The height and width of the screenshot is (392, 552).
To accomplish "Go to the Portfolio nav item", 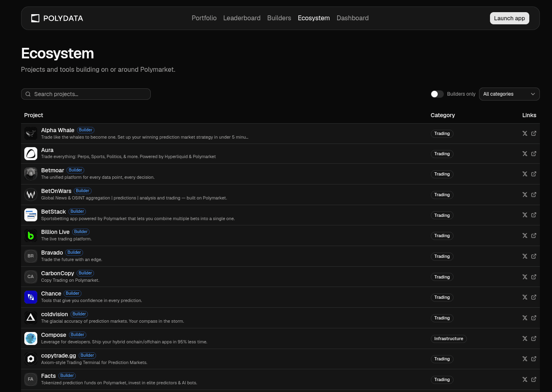I will point(204,18).
